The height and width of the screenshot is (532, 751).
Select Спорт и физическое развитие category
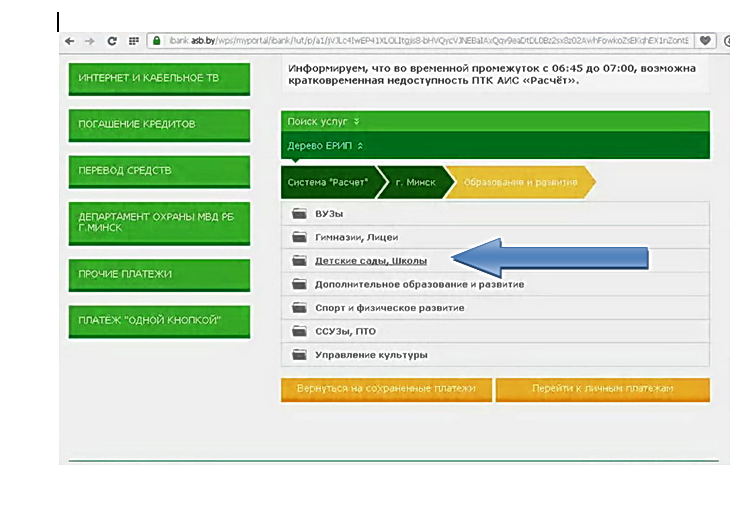click(389, 308)
